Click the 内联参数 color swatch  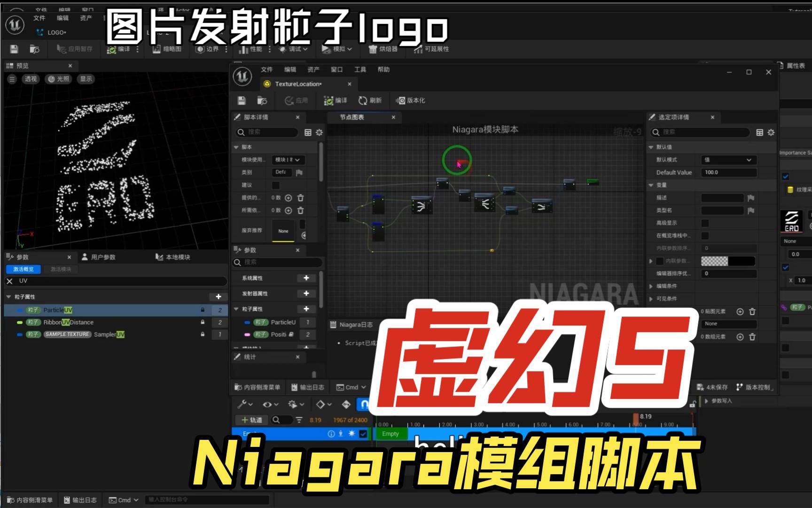click(x=728, y=261)
